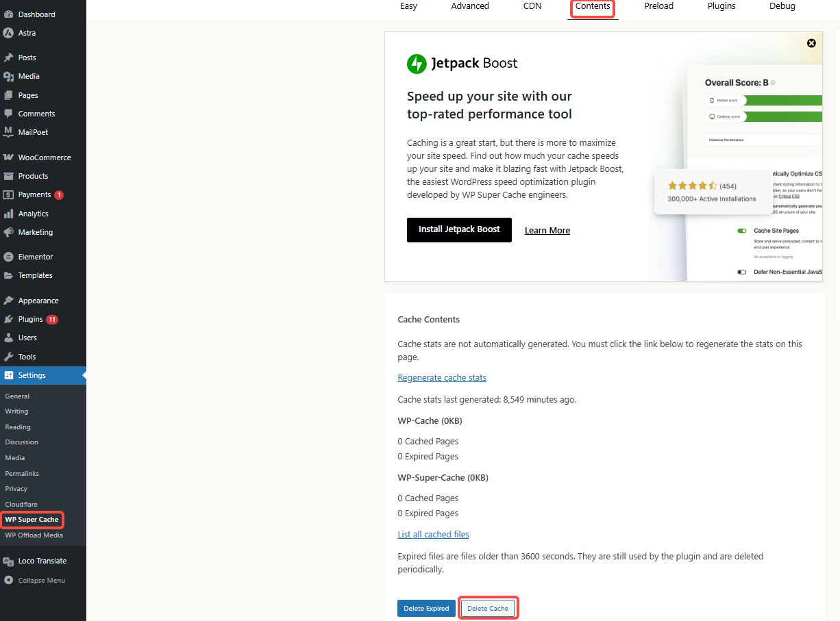Open the Astra theme menu icon
Viewport: 840px width, 621px height.
click(x=8, y=33)
